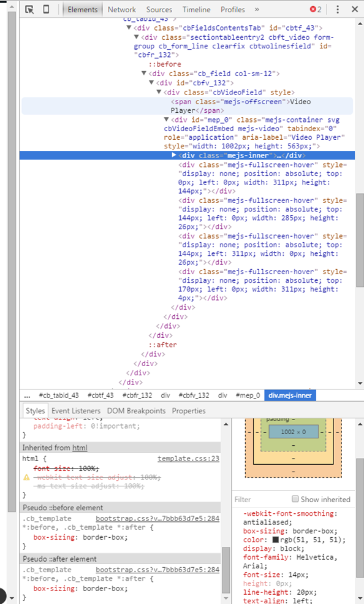Open the template.css:23 source link
The width and height of the screenshot is (364, 604).
pyautogui.click(x=188, y=459)
